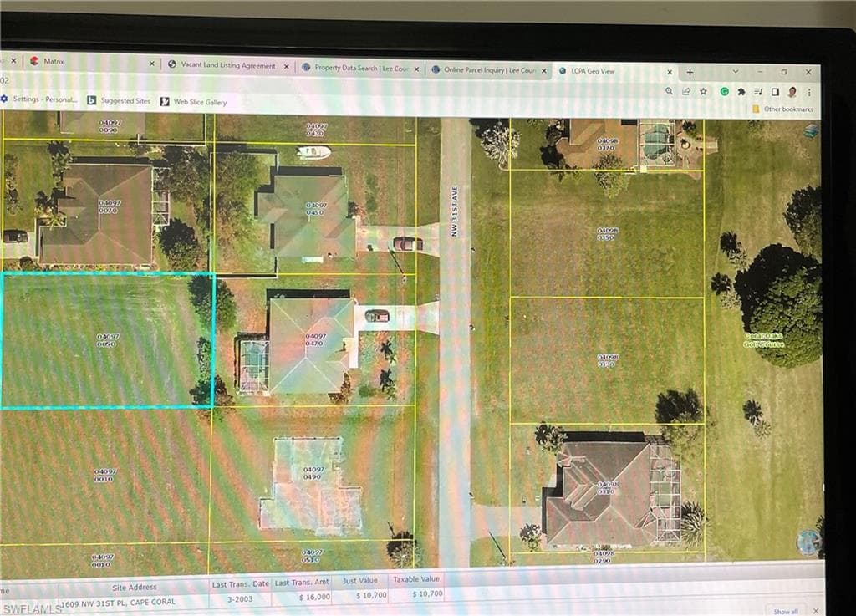This screenshot has height=616, width=856.
Task: Open the green Grammarly extension icon
Action: [x=725, y=92]
